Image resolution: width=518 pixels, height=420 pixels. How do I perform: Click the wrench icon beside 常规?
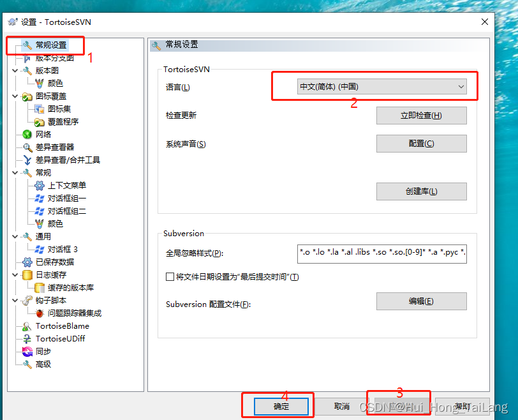click(27, 173)
